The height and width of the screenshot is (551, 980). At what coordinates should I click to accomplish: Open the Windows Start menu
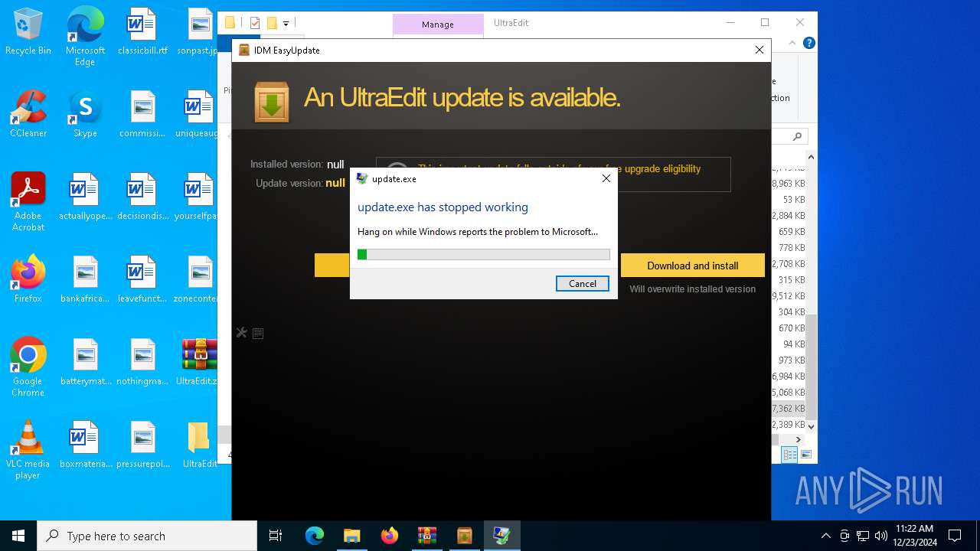point(18,536)
